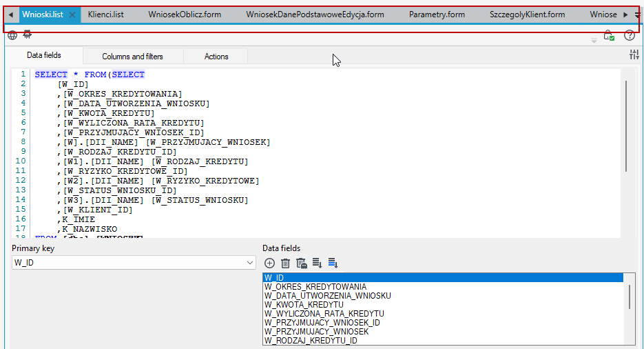Screen dimensions: 644x349
Task: Open help via the question mark icon
Action: pos(630,35)
